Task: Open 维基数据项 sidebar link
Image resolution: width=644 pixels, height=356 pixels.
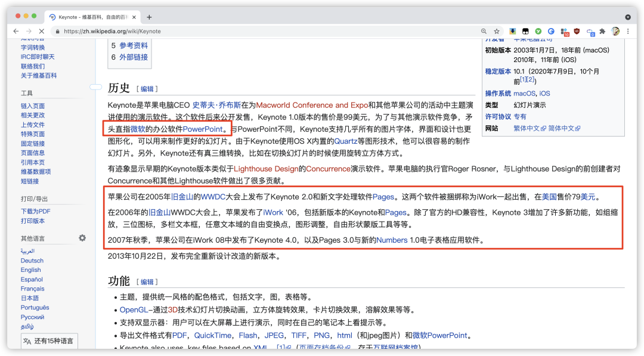Action: 36,172
